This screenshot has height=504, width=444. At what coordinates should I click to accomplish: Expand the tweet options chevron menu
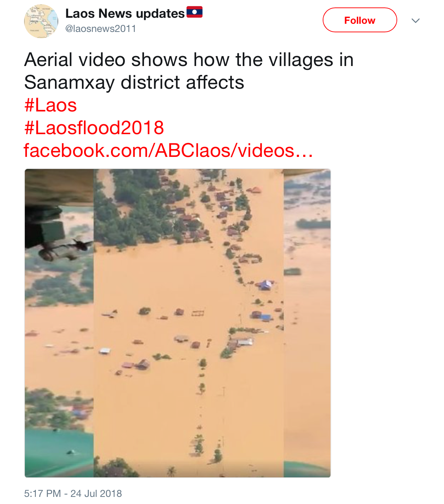pyautogui.click(x=416, y=21)
